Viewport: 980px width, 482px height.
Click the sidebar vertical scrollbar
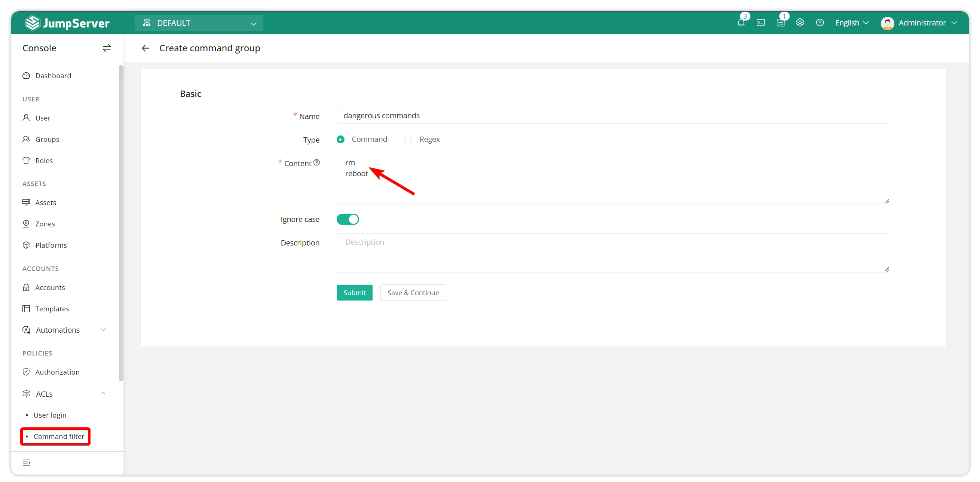(x=121, y=223)
